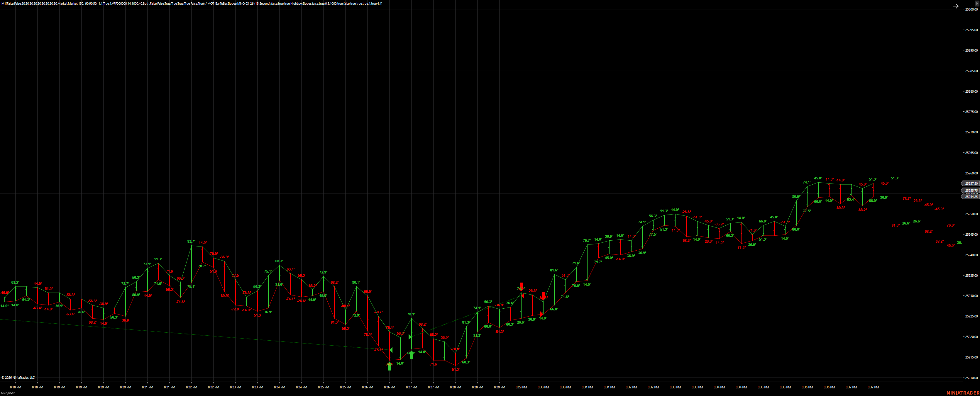Click the green right-pointing triangle marker at 8:27
The height and width of the screenshot is (396, 980).
[410, 337]
